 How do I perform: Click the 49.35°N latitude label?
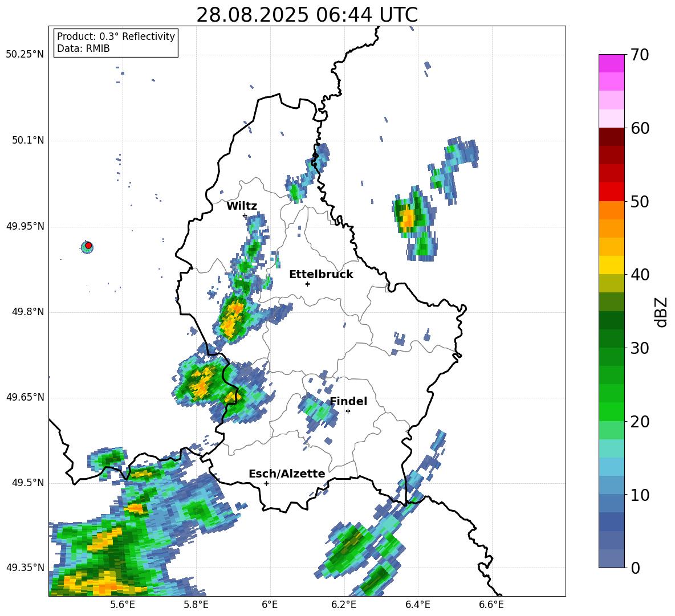click(x=25, y=568)
